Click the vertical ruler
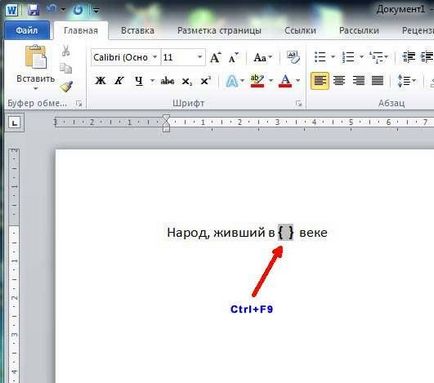Image resolution: width=434 pixels, height=383 pixels. [x=14, y=265]
